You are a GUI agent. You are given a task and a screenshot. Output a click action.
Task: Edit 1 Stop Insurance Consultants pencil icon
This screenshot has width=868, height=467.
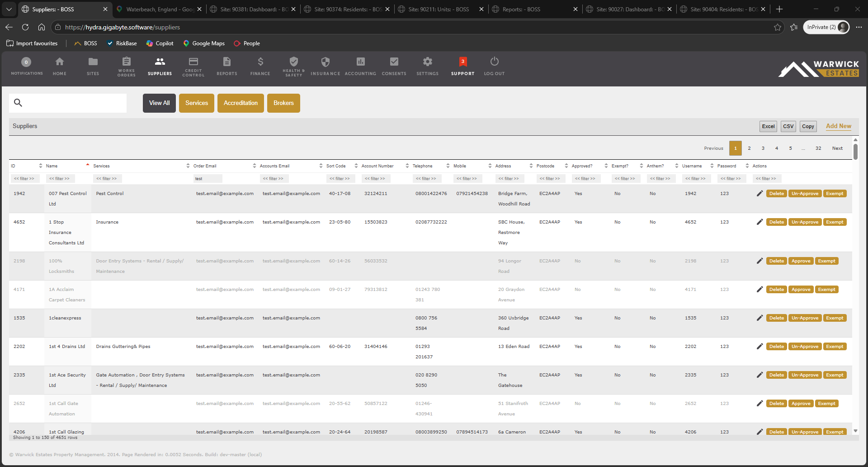(x=759, y=222)
